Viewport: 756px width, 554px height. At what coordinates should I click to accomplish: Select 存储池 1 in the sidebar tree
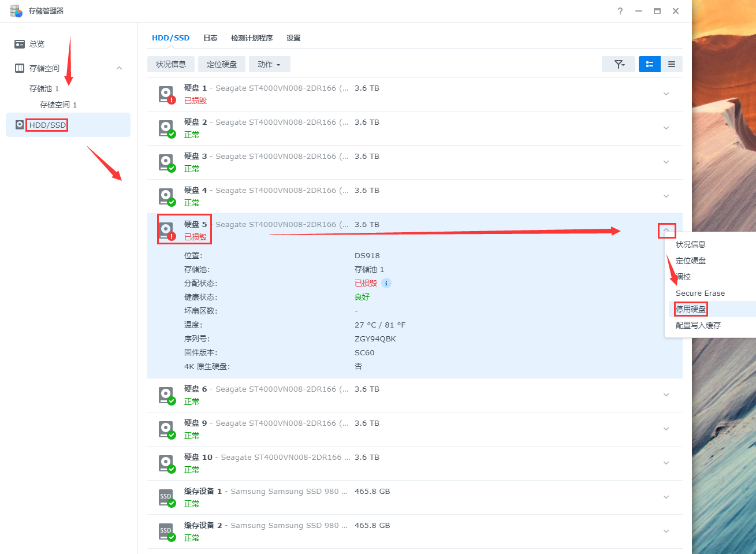point(44,88)
